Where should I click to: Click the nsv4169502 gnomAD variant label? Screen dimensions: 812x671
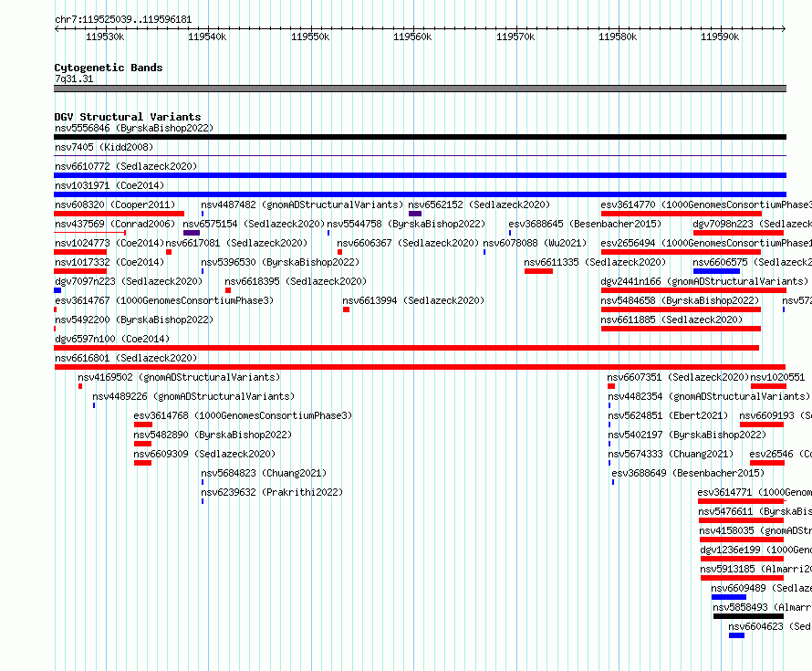click(x=179, y=377)
